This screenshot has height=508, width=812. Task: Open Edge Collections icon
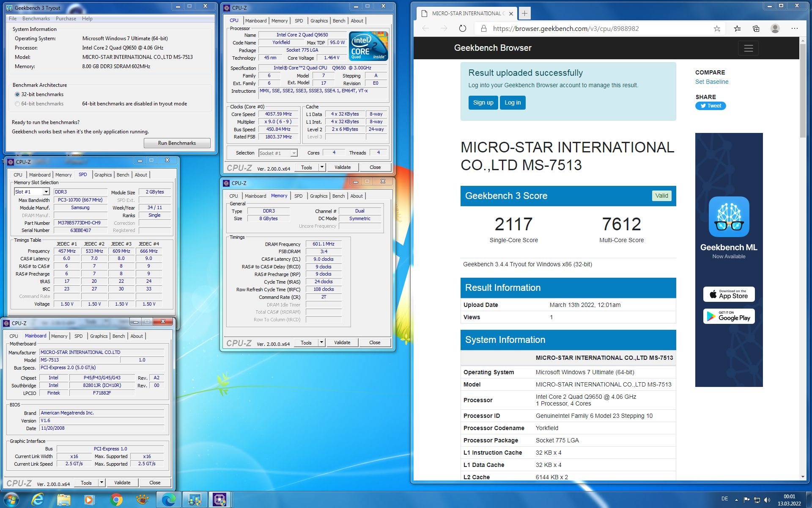756,28
